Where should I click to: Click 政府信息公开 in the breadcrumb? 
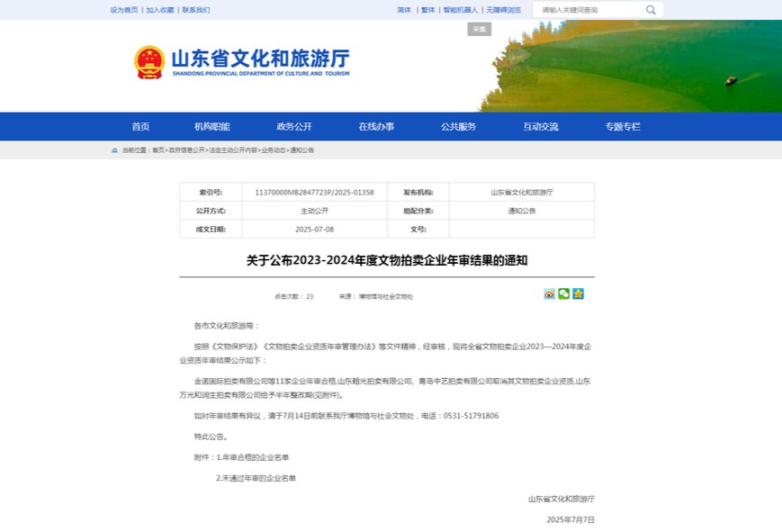click(x=186, y=150)
